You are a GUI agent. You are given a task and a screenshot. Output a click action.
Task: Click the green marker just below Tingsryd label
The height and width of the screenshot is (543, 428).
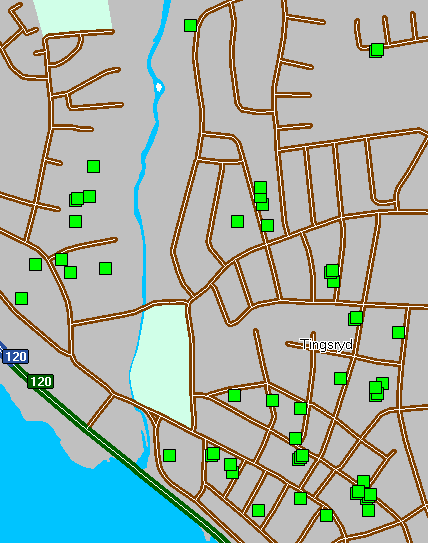point(340,379)
